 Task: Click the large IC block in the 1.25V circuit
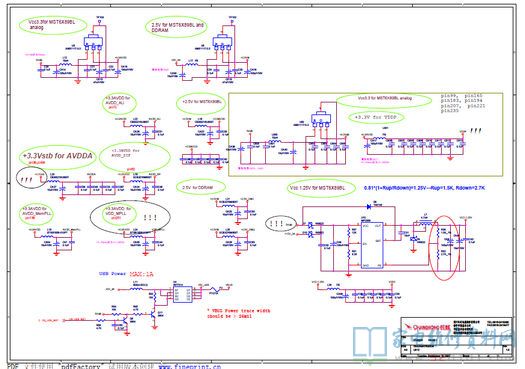372,245
